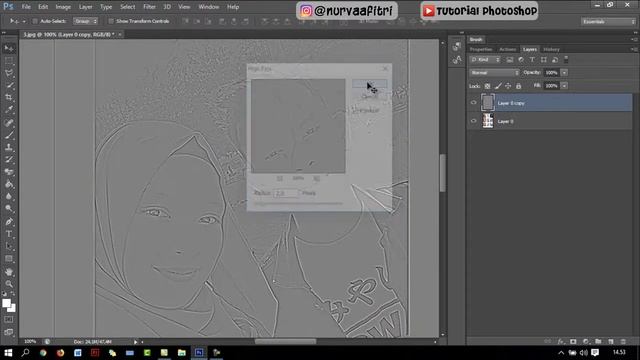Toggle the Auto-Select checkbox
Image resolution: width=640 pixels, height=360 pixels.
coord(35,21)
